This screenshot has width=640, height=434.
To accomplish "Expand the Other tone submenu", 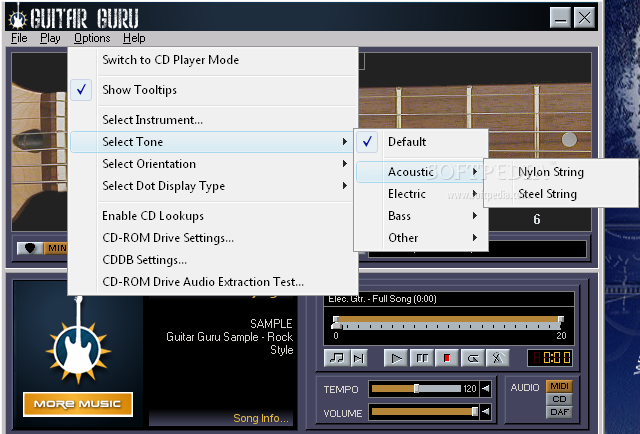I will [421, 238].
